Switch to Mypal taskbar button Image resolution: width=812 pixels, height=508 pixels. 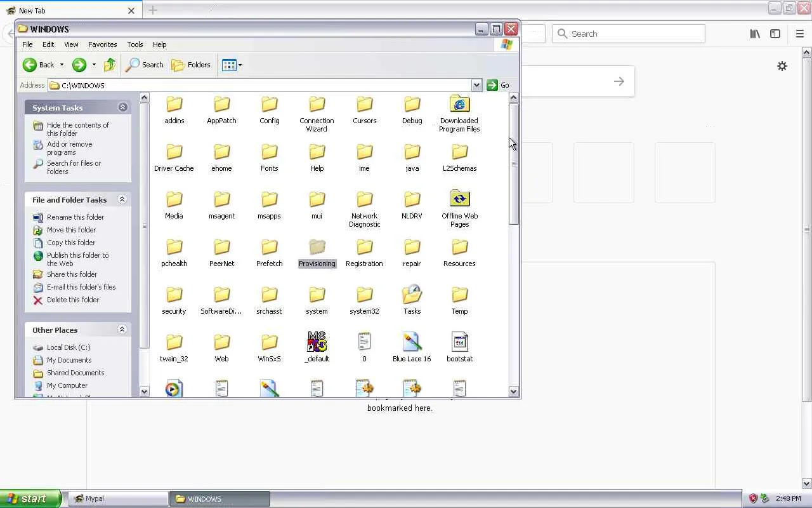(x=118, y=498)
